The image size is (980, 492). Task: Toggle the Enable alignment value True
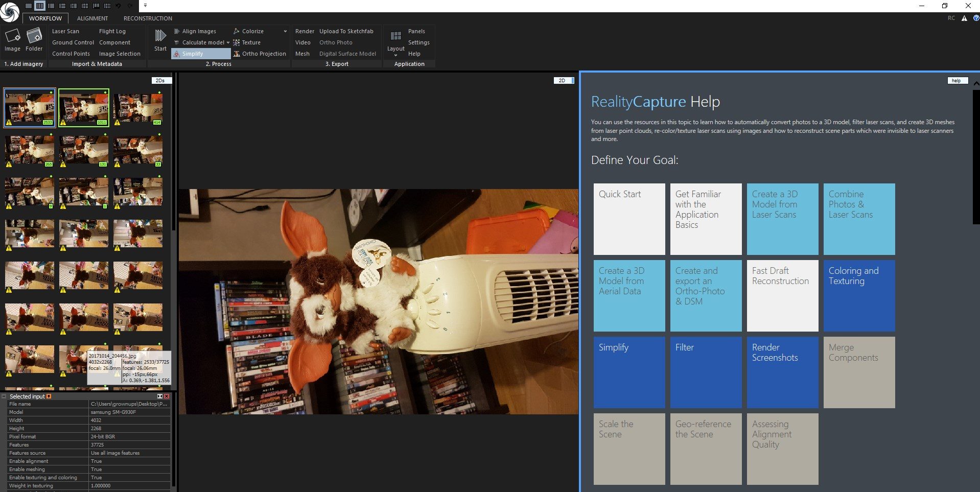(130, 461)
